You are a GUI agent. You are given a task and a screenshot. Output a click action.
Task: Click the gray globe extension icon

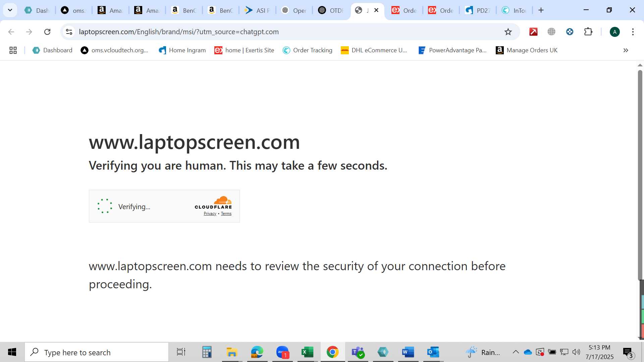[551, 32]
